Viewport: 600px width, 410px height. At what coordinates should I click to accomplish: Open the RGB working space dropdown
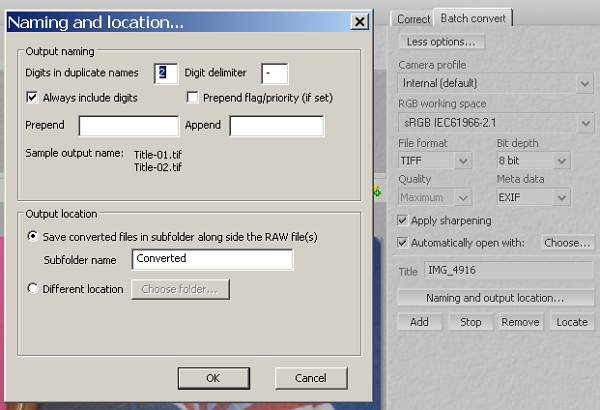pyautogui.click(x=496, y=123)
